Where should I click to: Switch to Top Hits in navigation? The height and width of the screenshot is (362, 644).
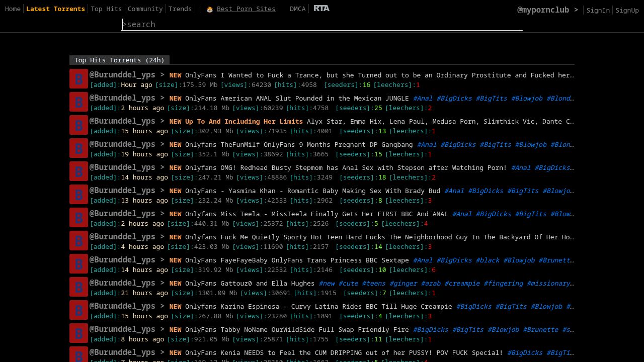(x=106, y=9)
